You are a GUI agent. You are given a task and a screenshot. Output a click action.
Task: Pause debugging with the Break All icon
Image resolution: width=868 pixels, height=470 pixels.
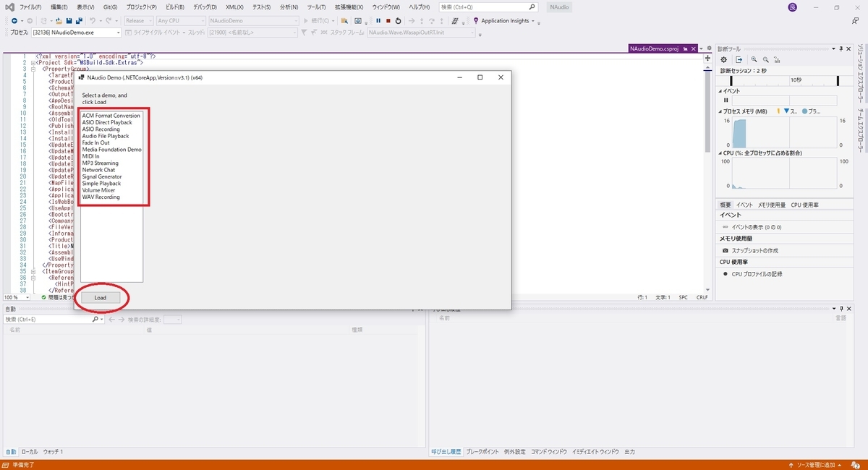378,21
